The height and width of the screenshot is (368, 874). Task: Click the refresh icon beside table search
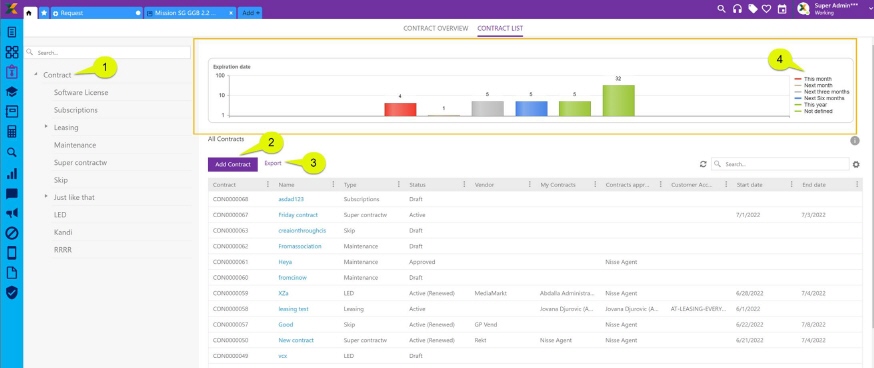coord(703,164)
